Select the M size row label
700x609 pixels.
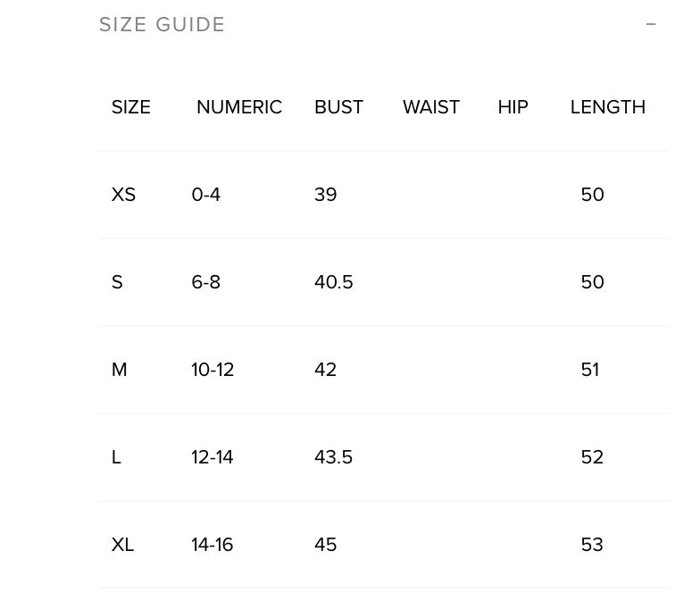[119, 370]
